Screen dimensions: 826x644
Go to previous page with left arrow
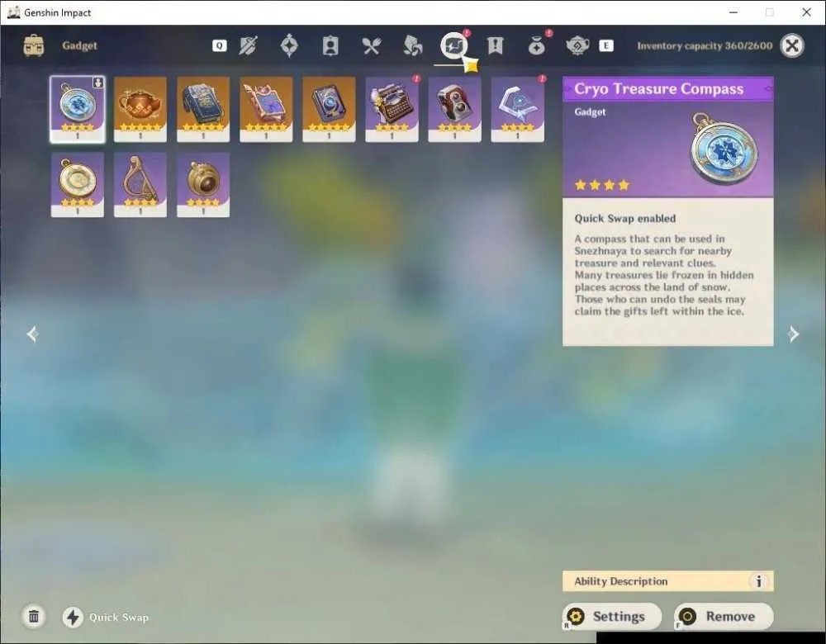33,334
